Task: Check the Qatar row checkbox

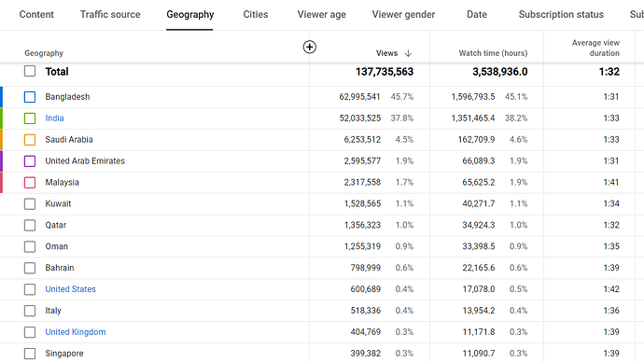Action: (x=30, y=225)
